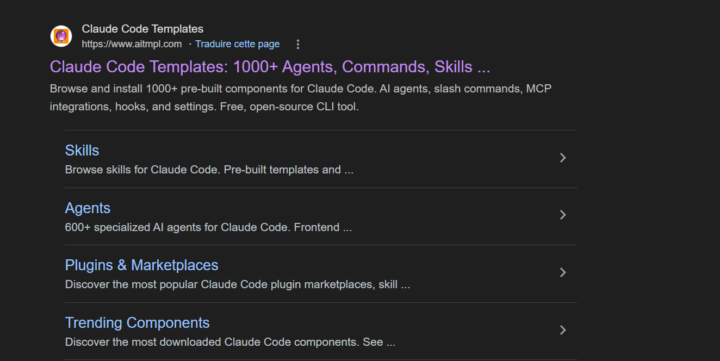
Task: Click the https://www.aitmpl.com URL text
Action: tap(132, 44)
